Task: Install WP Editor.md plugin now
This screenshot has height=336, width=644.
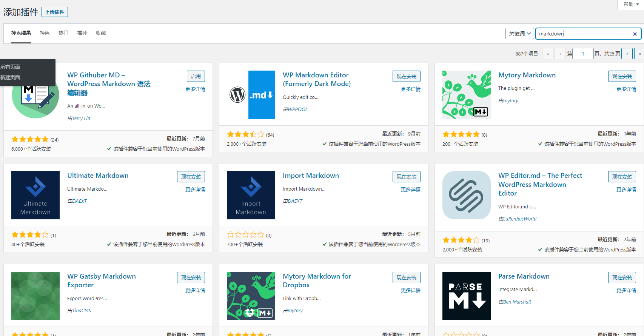Action: click(622, 177)
